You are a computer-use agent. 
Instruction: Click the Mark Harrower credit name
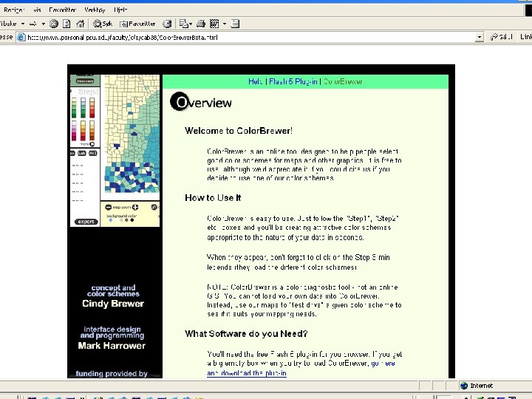point(112,346)
